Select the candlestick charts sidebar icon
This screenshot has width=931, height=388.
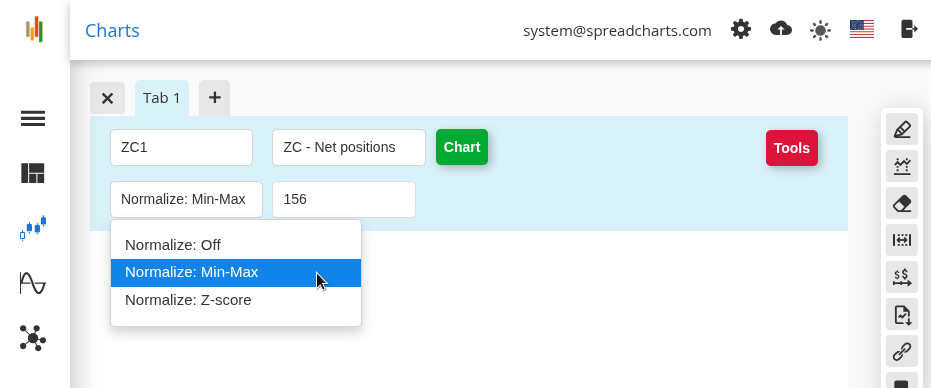coord(33,228)
